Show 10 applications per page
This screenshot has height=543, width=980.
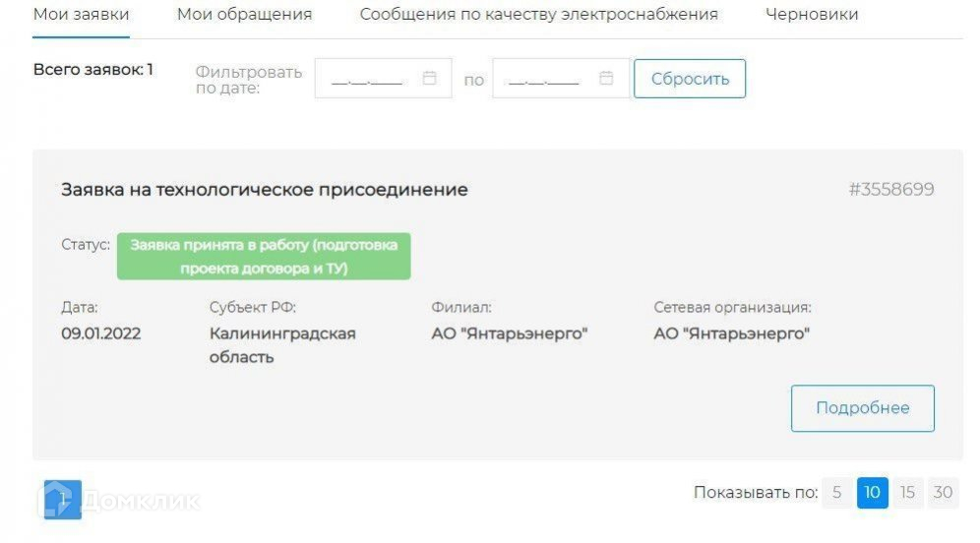(872, 493)
